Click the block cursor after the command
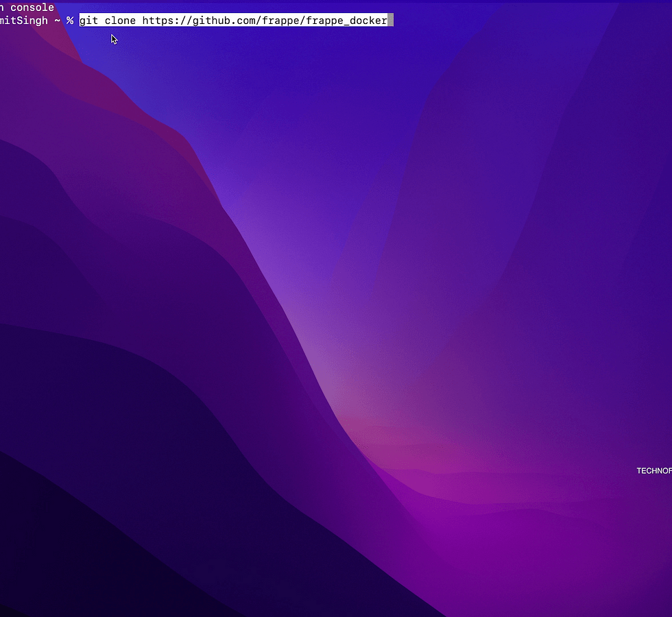The image size is (672, 617). [x=391, y=21]
